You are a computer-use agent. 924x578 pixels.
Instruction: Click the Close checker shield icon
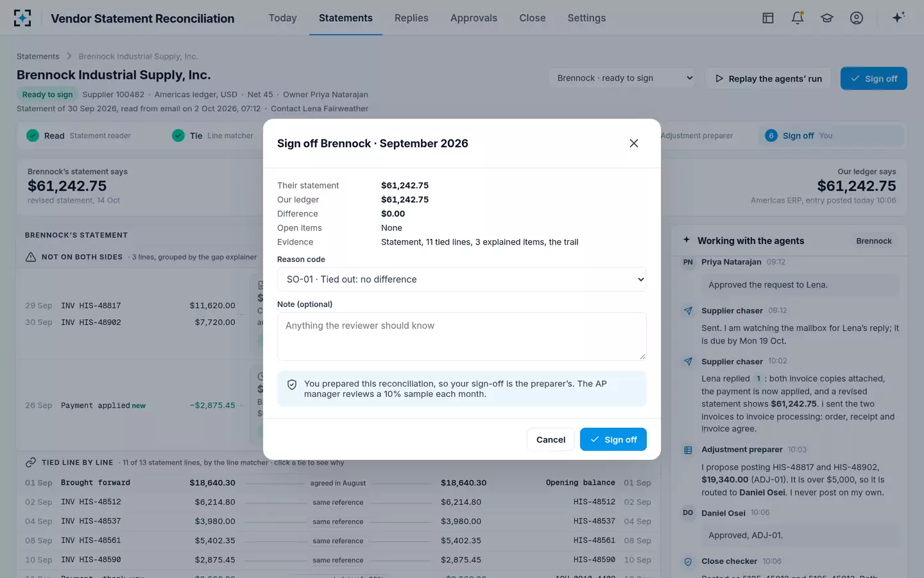688,562
